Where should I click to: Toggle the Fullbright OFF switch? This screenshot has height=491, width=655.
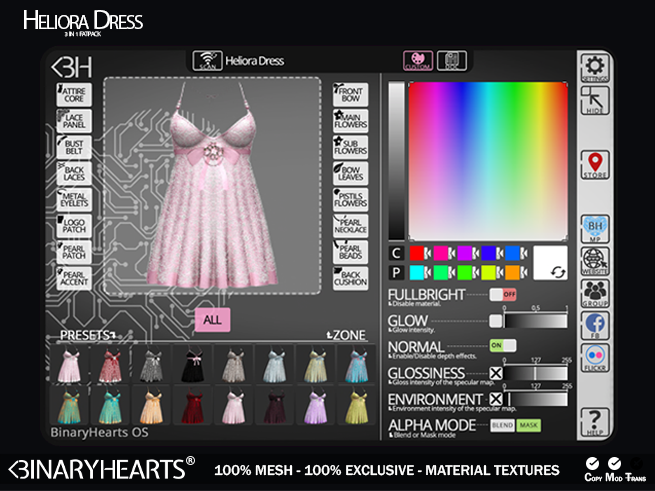pos(503,295)
